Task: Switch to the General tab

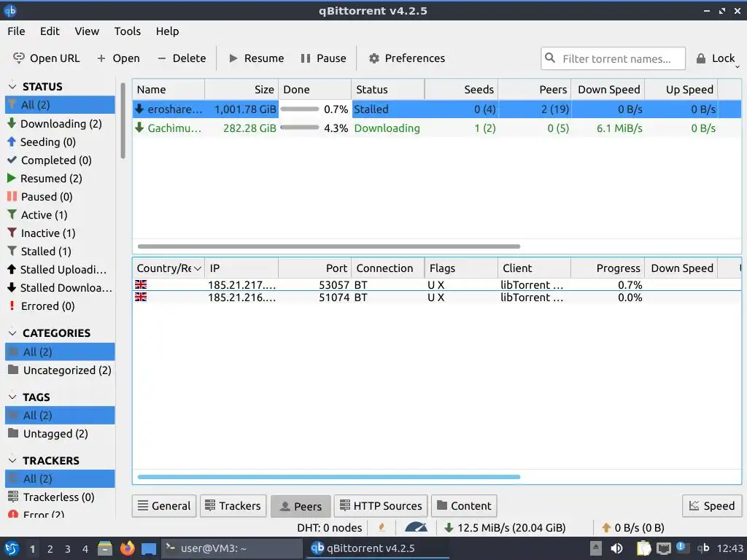Action: (x=164, y=506)
